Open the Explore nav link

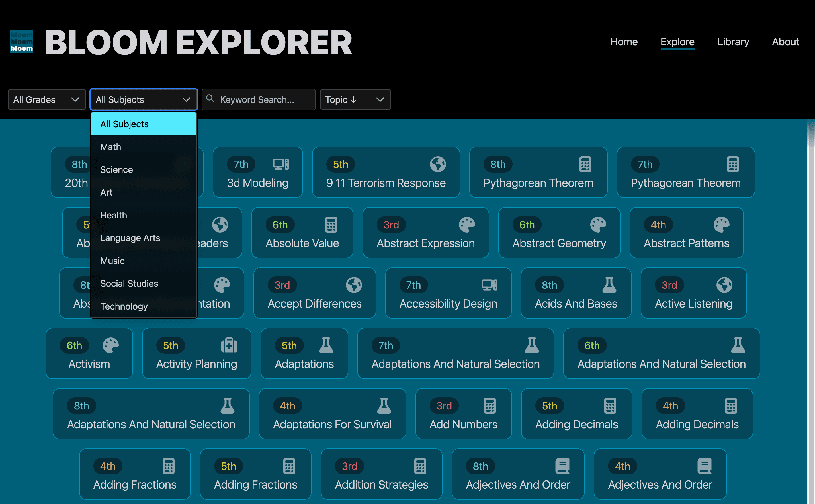[677, 42]
